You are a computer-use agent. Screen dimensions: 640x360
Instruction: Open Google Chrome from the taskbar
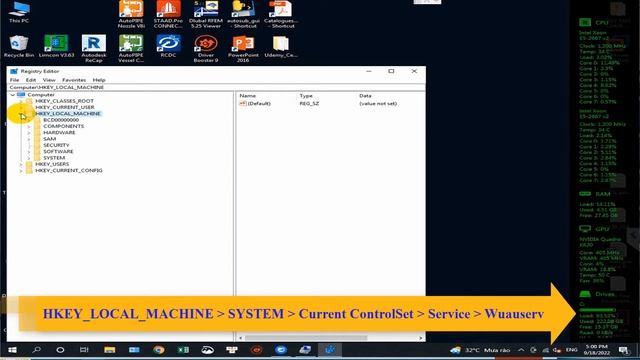tap(159, 350)
